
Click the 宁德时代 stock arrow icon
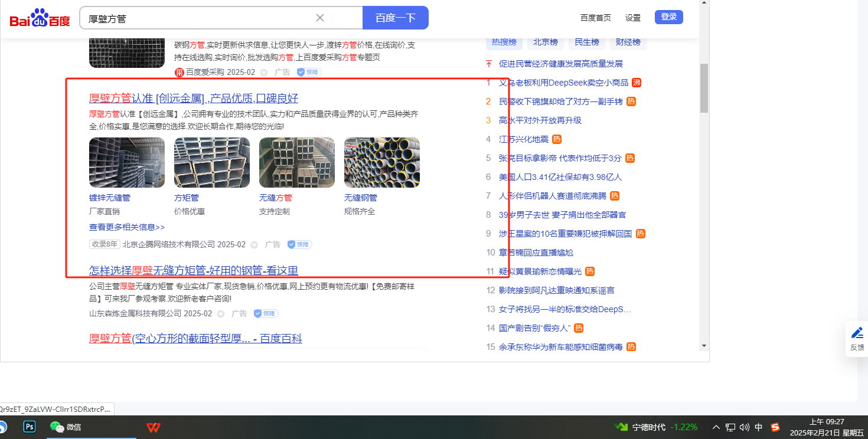click(621, 427)
